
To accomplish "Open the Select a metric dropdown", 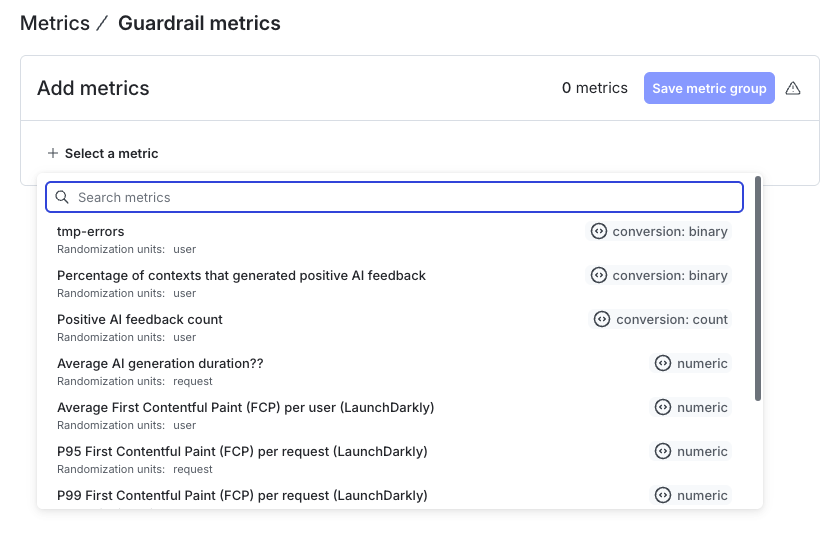I will click(x=111, y=153).
